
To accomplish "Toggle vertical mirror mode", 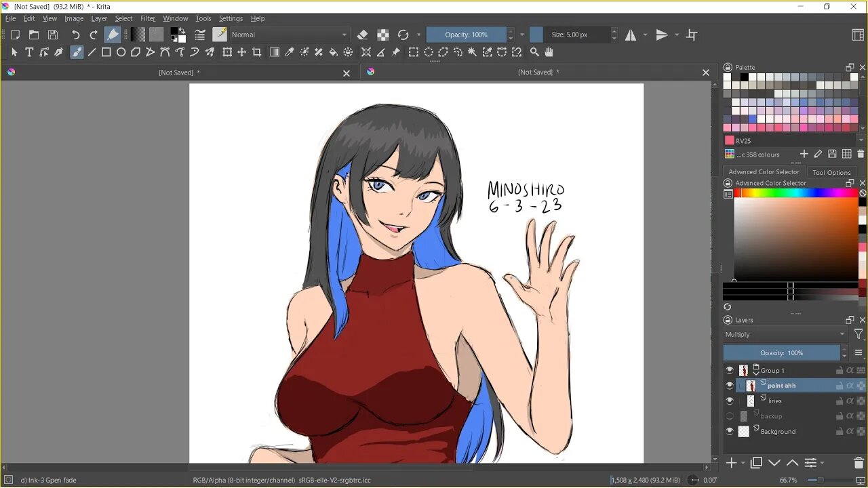I will click(x=662, y=35).
